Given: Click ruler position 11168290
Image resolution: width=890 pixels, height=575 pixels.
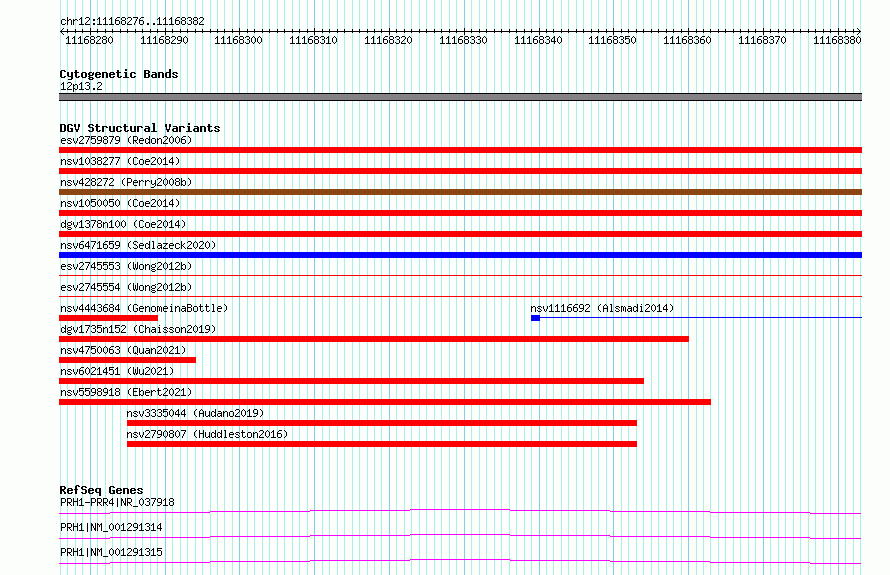Looking at the screenshot, I should coord(164,40).
